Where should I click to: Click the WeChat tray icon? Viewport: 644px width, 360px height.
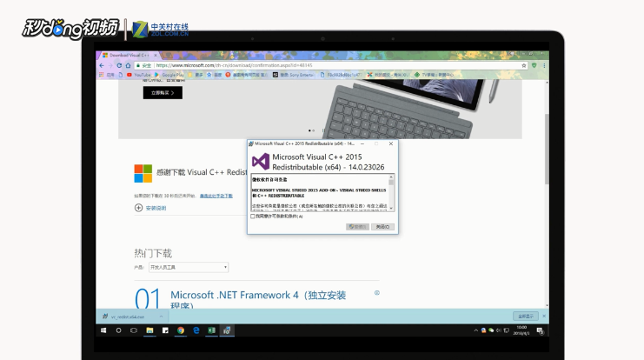click(x=491, y=330)
